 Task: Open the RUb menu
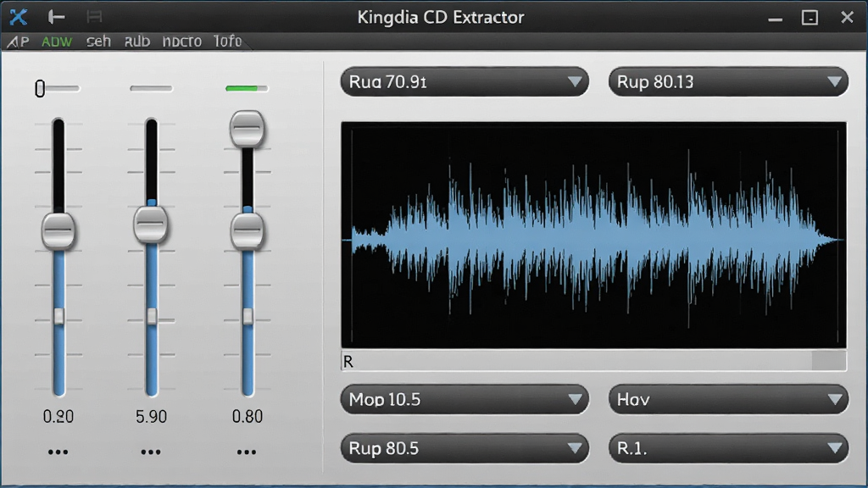136,42
